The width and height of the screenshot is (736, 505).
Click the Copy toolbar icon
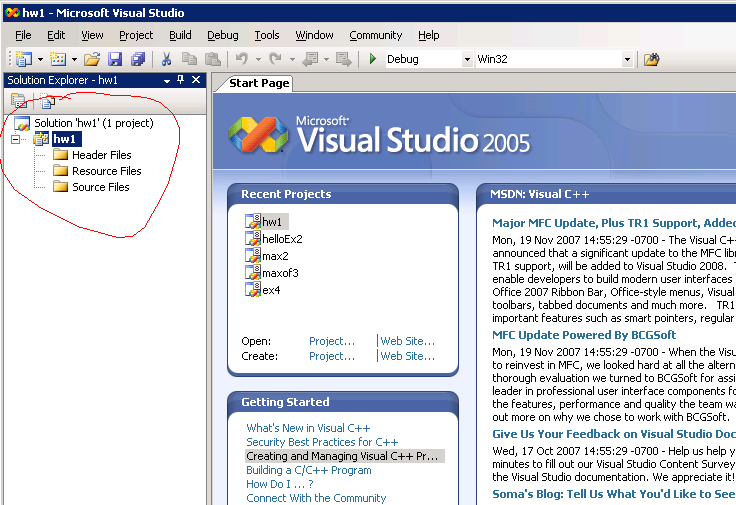189,59
